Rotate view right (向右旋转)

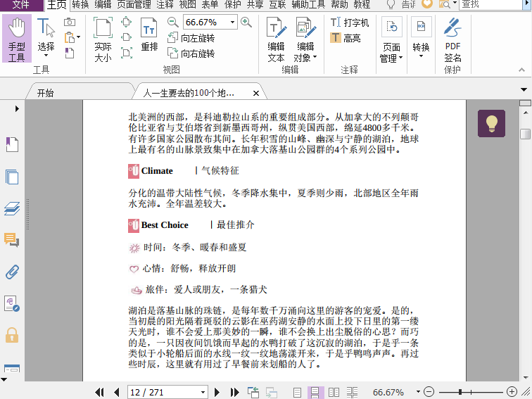coord(191,53)
